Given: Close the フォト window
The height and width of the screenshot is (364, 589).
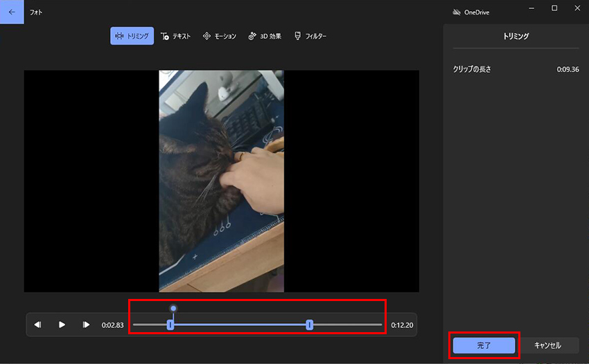Looking at the screenshot, I should pos(577,8).
